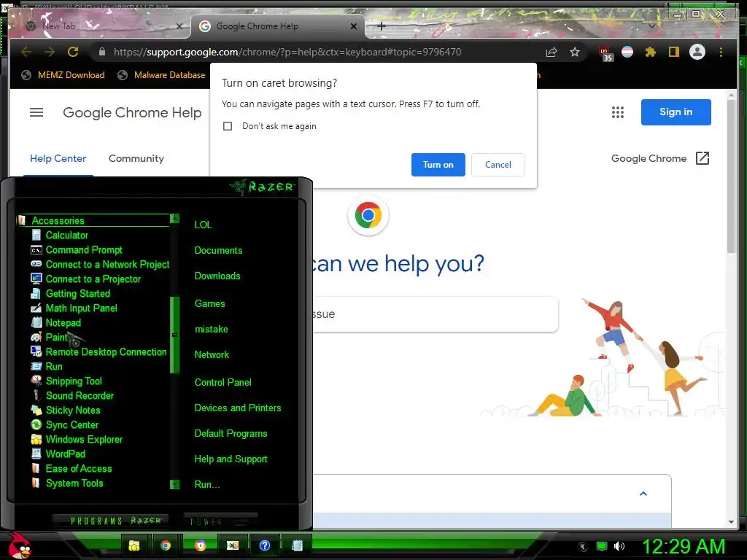Click the address bar URL
This screenshot has width=747, height=560.
(287, 52)
